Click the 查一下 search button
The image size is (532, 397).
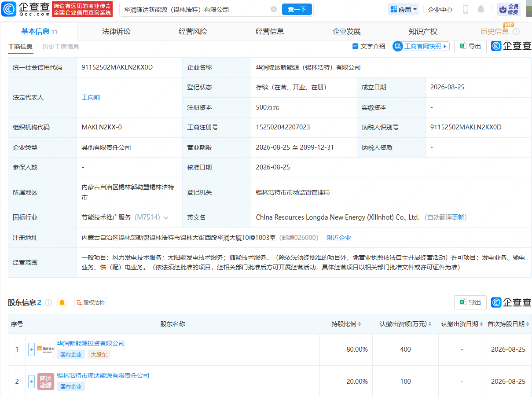pyautogui.click(x=297, y=9)
